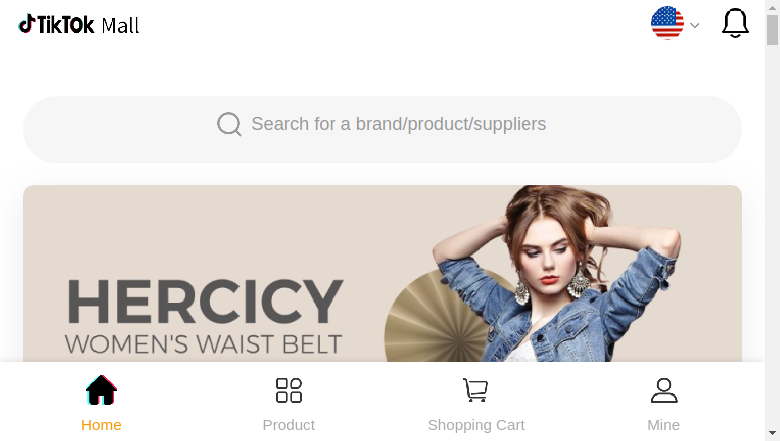Open the Product grid icon
Screen dimensions: 780x441
(x=289, y=390)
